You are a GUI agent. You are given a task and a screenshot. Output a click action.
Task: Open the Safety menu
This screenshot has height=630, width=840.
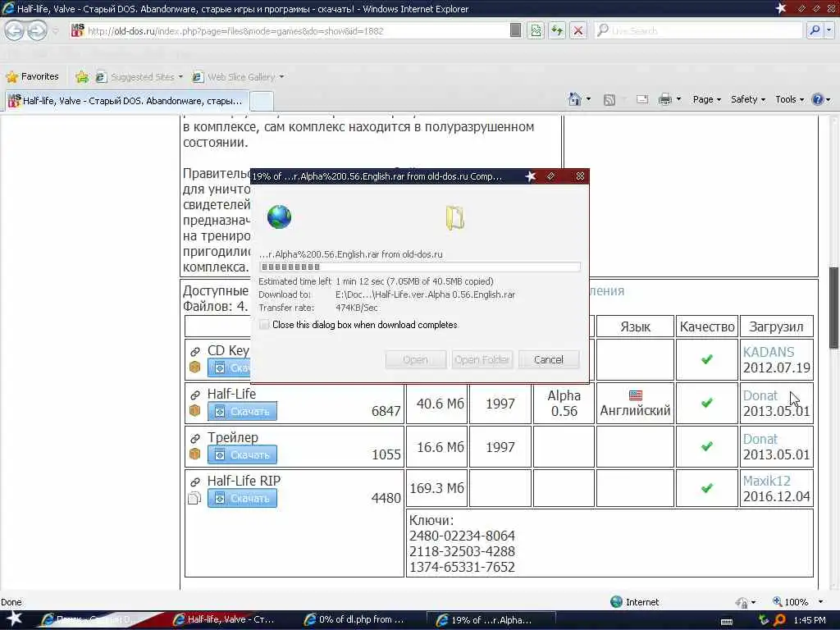click(x=748, y=99)
